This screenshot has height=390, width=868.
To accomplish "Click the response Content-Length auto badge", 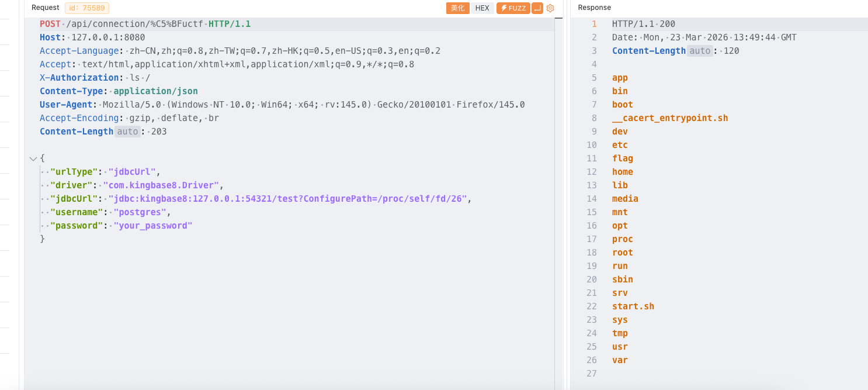I will [x=699, y=51].
